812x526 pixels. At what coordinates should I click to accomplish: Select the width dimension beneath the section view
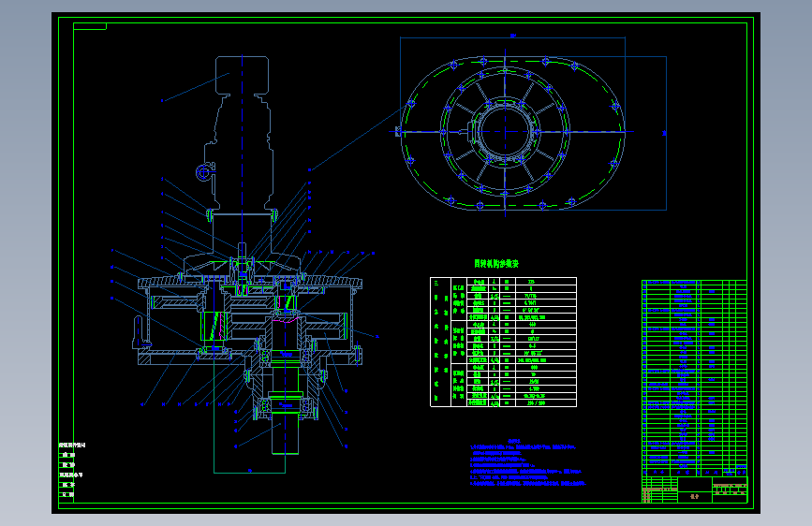(250, 471)
